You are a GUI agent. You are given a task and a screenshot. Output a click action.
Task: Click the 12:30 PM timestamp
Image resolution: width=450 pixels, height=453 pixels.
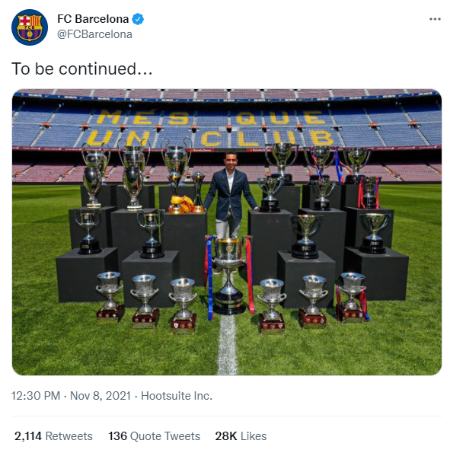tap(36, 396)
